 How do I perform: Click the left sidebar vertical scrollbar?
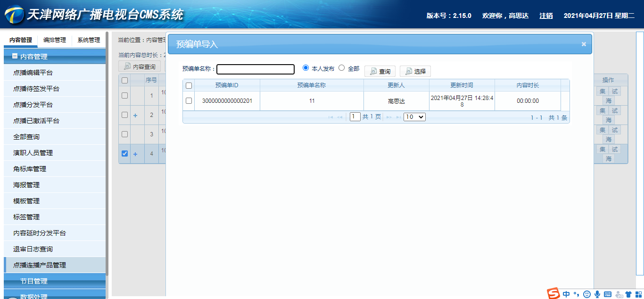click(x=107, y=154)
